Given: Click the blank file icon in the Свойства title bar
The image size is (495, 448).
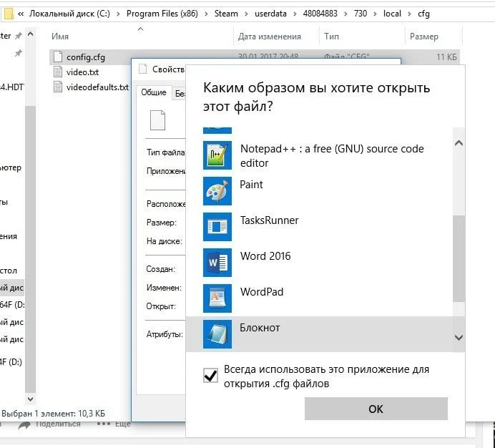Looking at the screenshot, I should coord(142,69).
